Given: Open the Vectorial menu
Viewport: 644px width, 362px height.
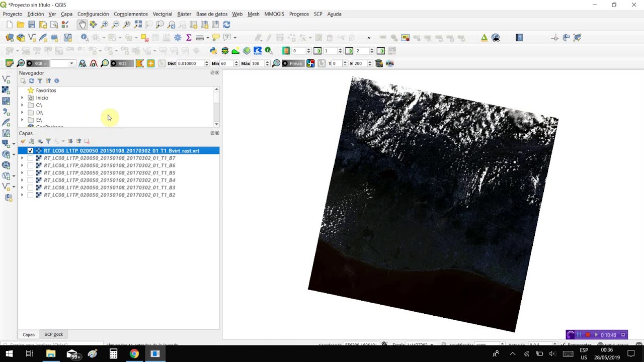Looking at the screenshot, I should tap(162, 14).
